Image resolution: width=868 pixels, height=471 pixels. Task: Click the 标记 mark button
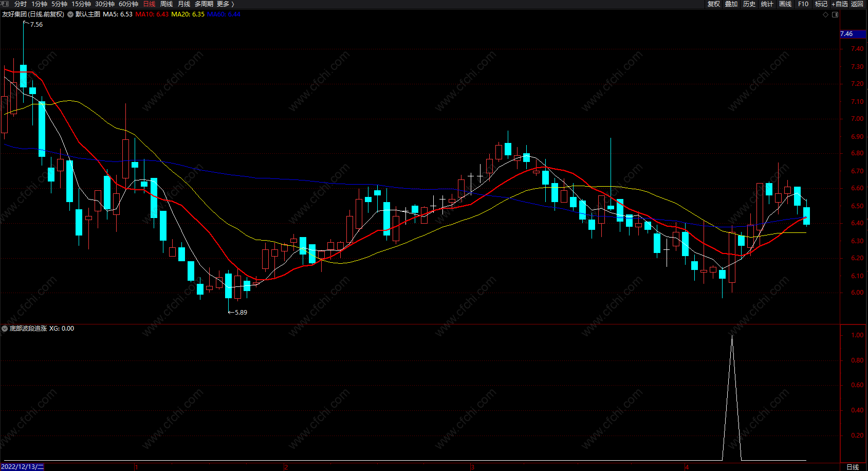tap(821, 4)
